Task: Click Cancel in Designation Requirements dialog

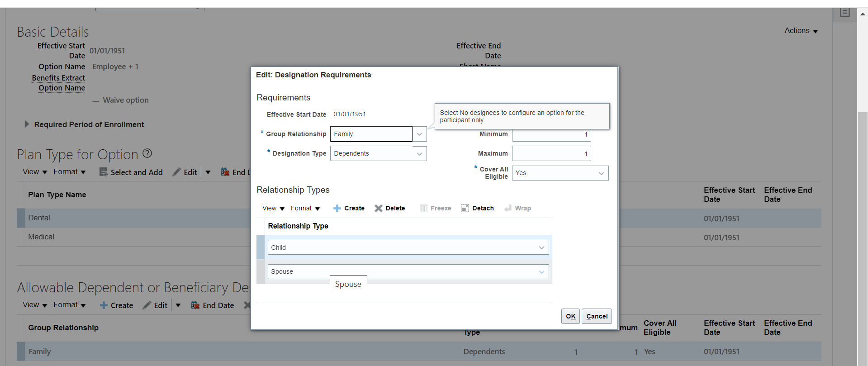Action: [x=597, y=316]
